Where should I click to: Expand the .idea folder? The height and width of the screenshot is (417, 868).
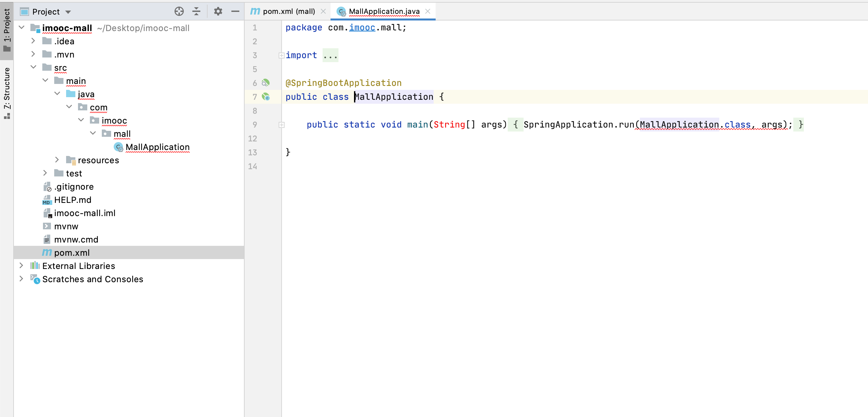click(x=33, y=41)
